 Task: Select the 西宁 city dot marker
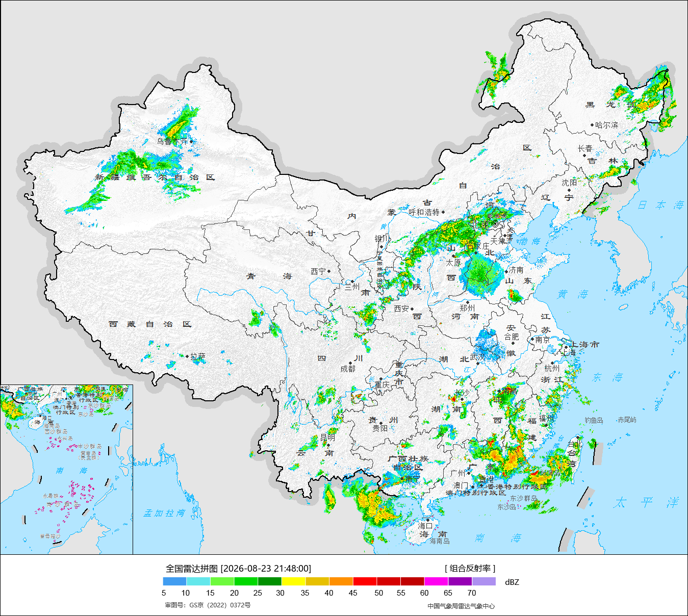[x=329, y=271]
